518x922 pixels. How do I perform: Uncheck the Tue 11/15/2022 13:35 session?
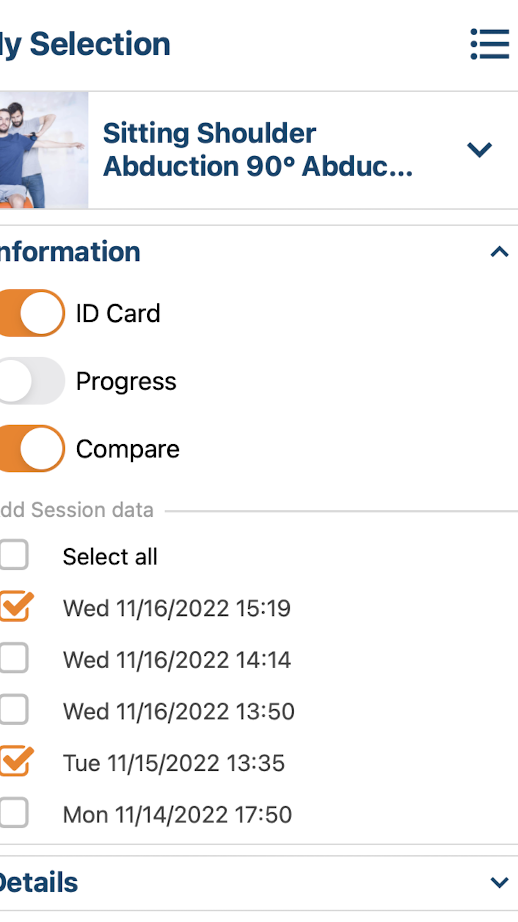[15, 761]
